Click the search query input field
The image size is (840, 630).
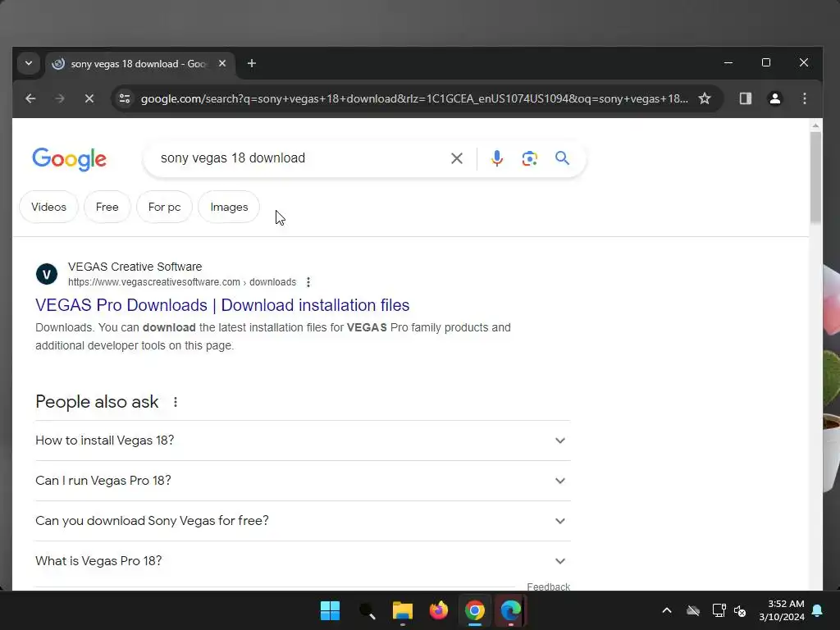(300, 158)
